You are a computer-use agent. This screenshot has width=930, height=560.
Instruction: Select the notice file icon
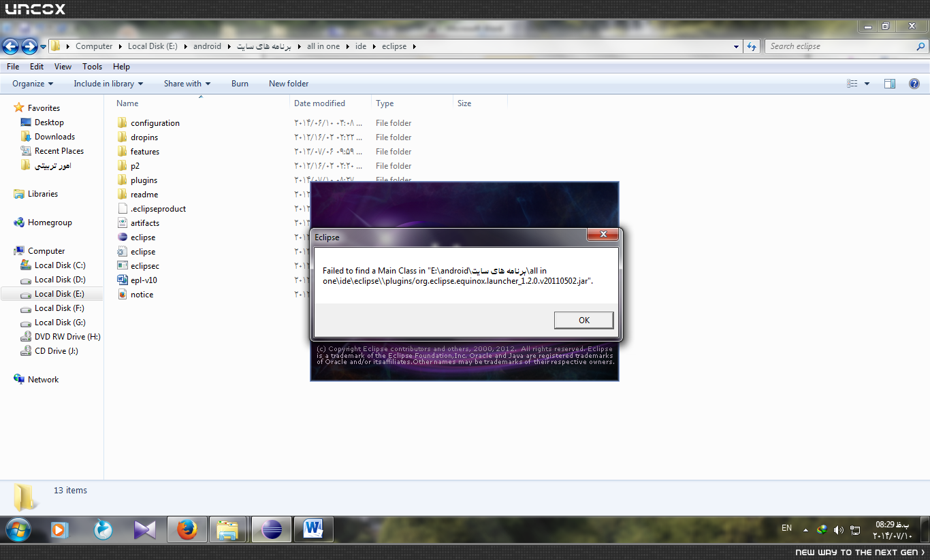tap(123, 295)
